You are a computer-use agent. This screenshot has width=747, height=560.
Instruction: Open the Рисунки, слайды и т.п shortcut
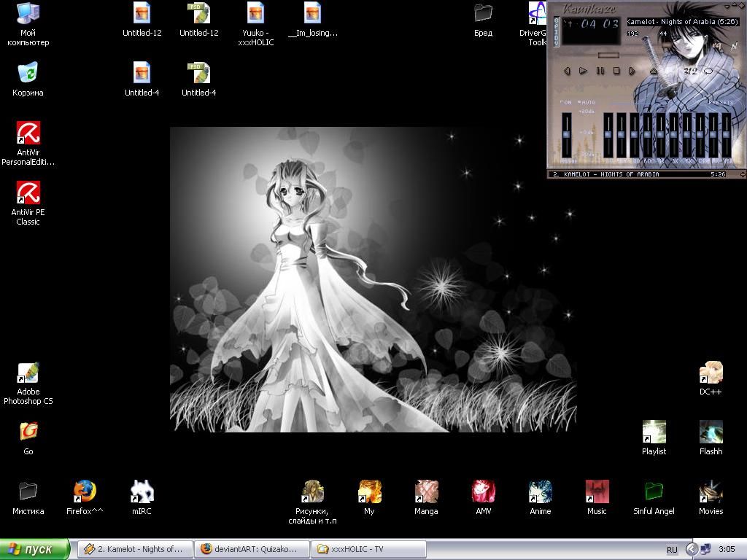click(312, 502)
